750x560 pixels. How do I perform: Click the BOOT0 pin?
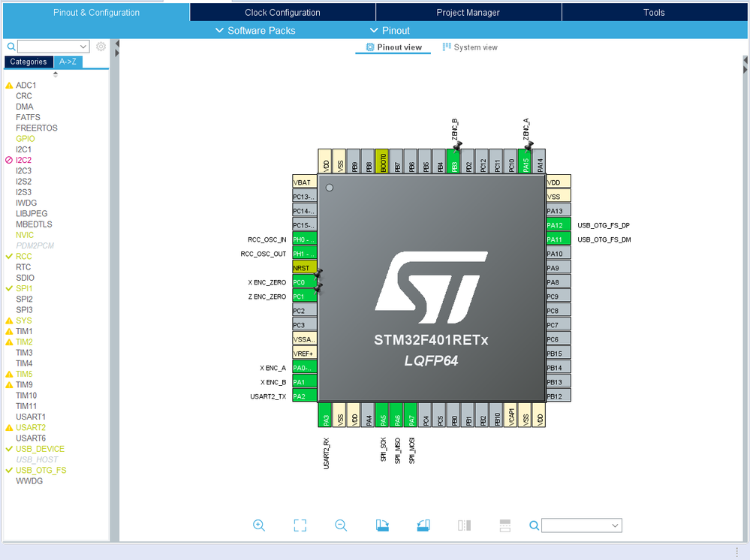pos(381,161)
